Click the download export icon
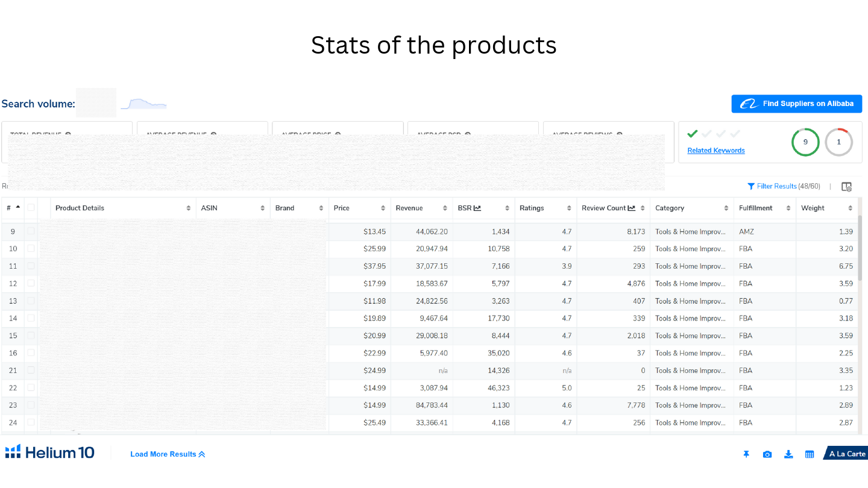 (788, 454)
